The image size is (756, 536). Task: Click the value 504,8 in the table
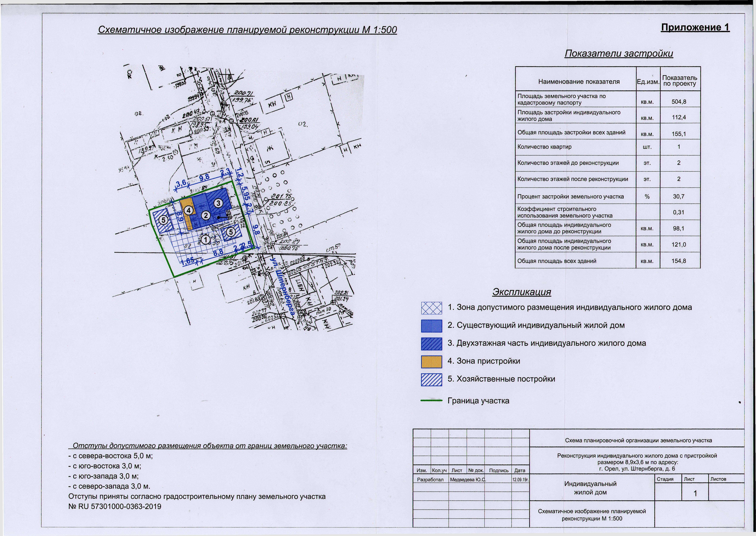click(x=679, y=102)
